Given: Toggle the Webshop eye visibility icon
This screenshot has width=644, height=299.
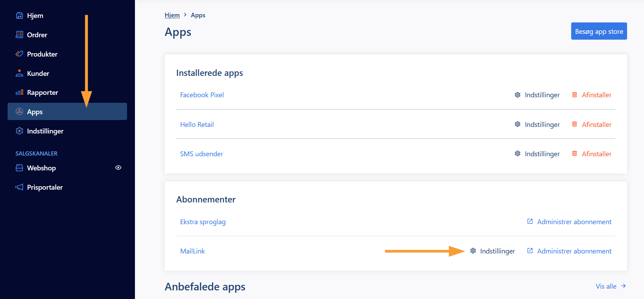Looking at the screenshot, I should 118,168.
